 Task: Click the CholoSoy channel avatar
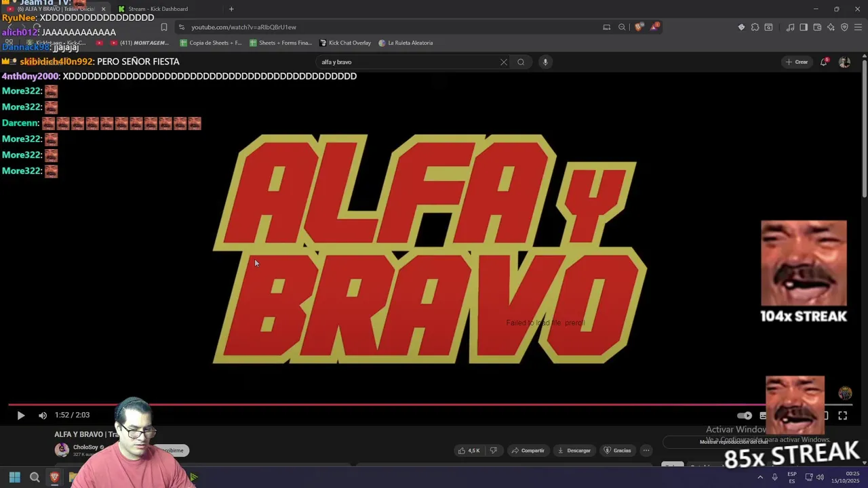tap(62, 450)
